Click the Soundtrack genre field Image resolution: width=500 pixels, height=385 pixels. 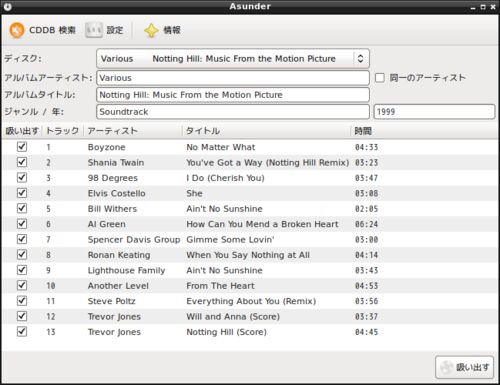click(x=233, y=112)
